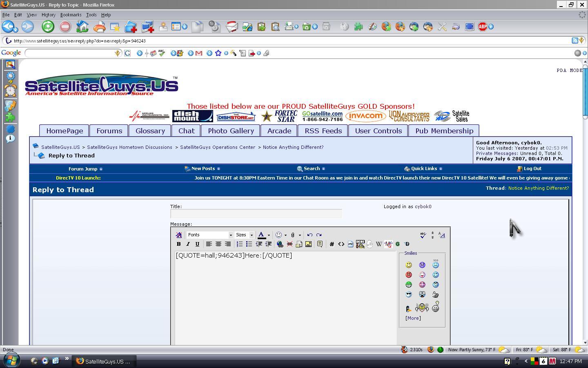Reload the page with green refresh icon
Viewport: 588px width, 368px height.
click(48, 27)
